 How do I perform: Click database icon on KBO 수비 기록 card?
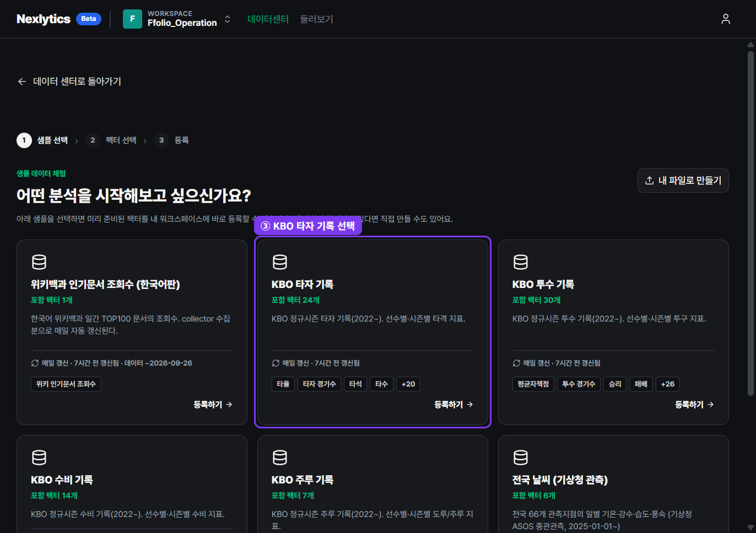(x=39, y=458)
